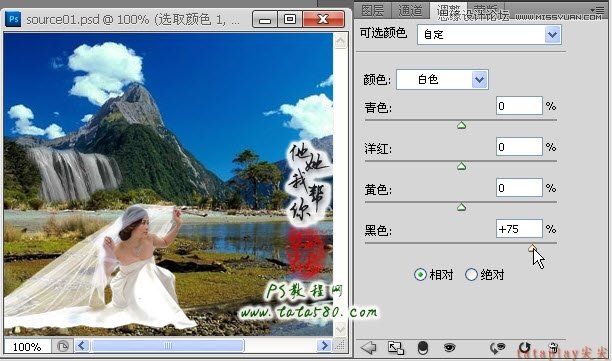Open the 颜色 dropdown showing 白色
The height and width of the screenshot is (361, 612).
click(x=442, y=80)
